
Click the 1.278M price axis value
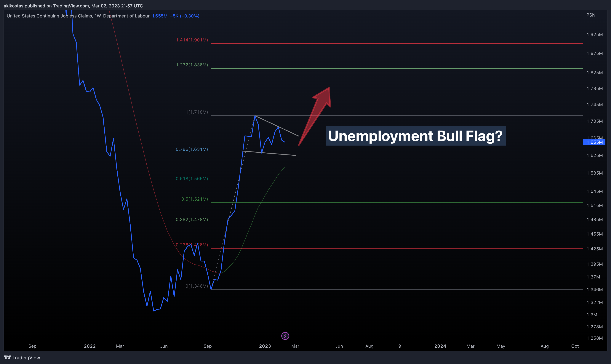pyautogui.click(x=595, y=327)
